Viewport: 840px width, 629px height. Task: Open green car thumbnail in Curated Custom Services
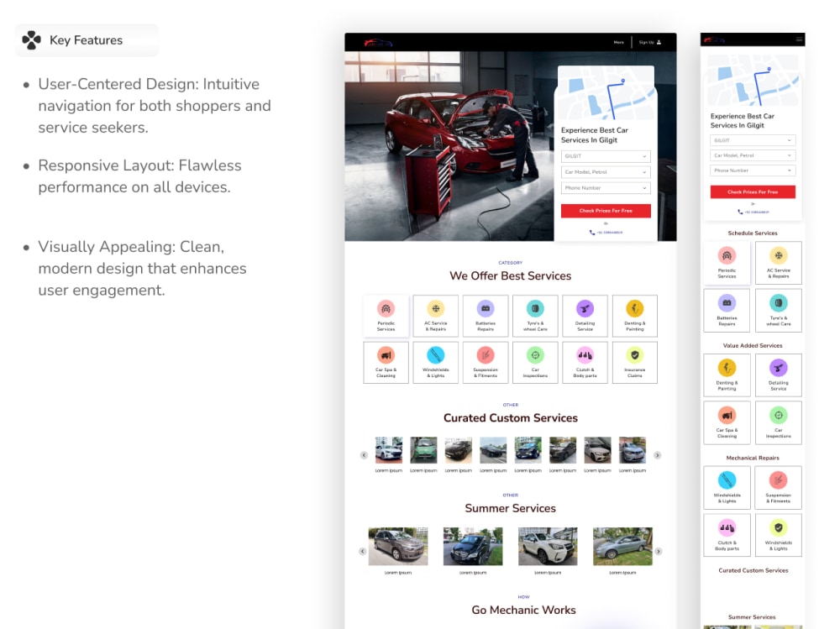(x=423, y=450)
